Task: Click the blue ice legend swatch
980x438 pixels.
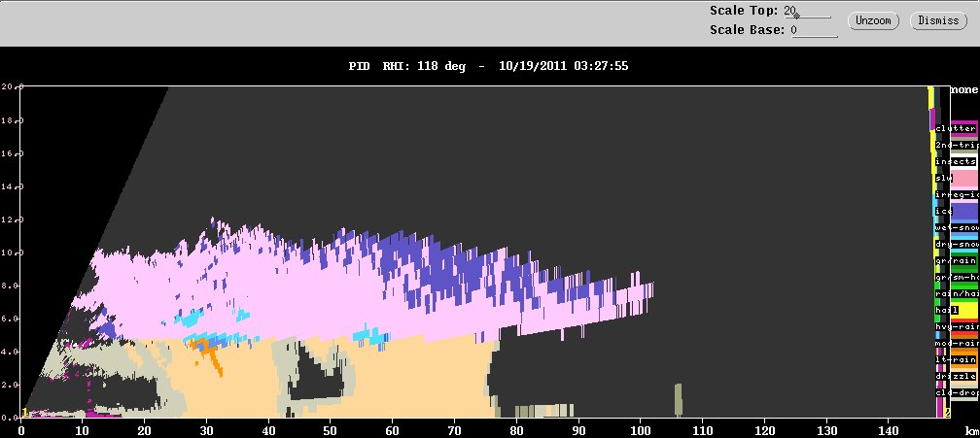Action: click(965, 212)
